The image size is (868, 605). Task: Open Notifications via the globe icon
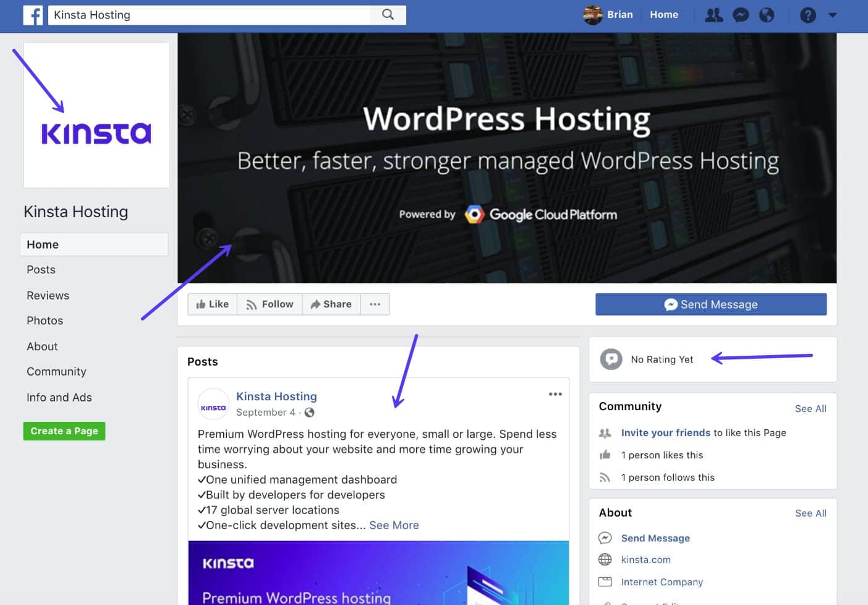click(767, 15)
